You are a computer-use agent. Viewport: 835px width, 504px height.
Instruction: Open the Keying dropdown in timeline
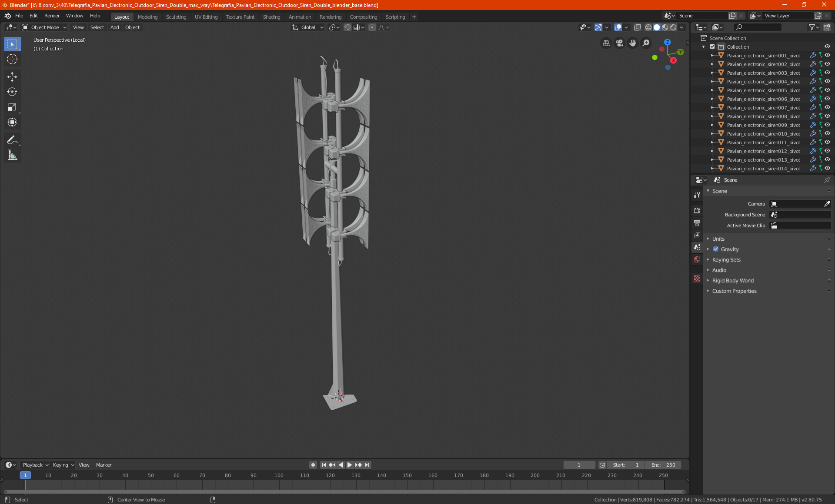coord(63,465)
